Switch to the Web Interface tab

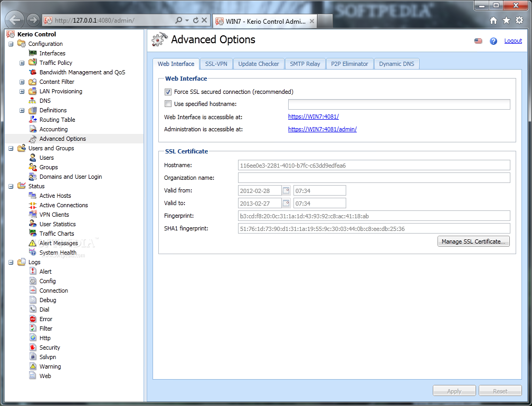[x=176, y=64]
